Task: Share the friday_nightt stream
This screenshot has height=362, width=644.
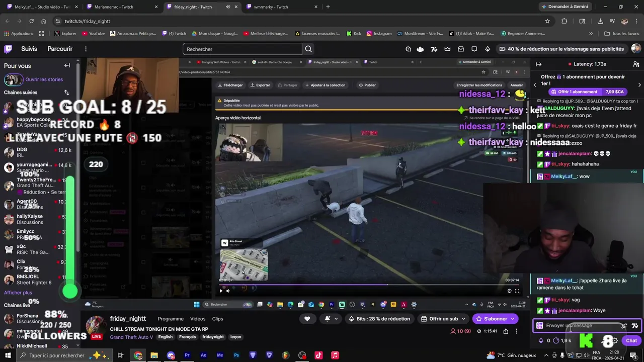Action: (506, 331)
